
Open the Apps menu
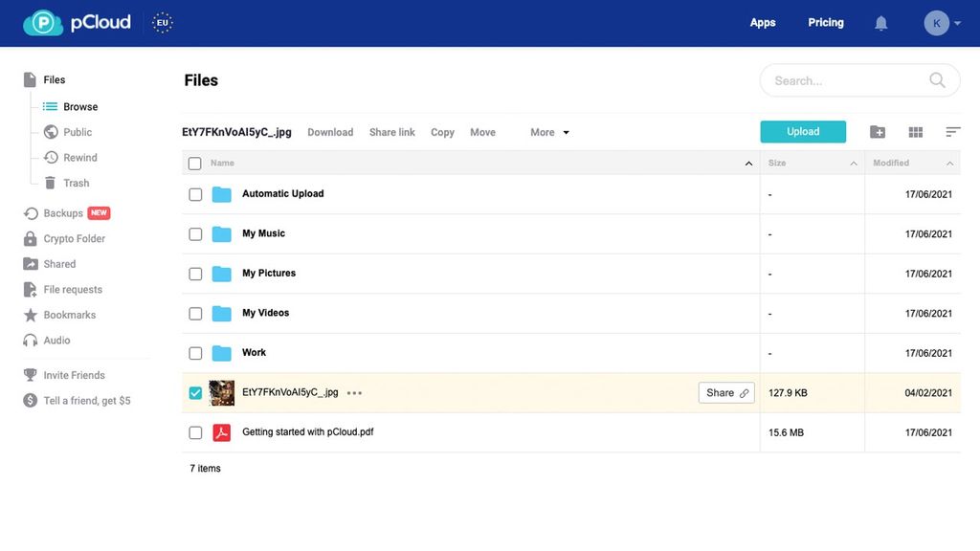click(x=763, y=22)
